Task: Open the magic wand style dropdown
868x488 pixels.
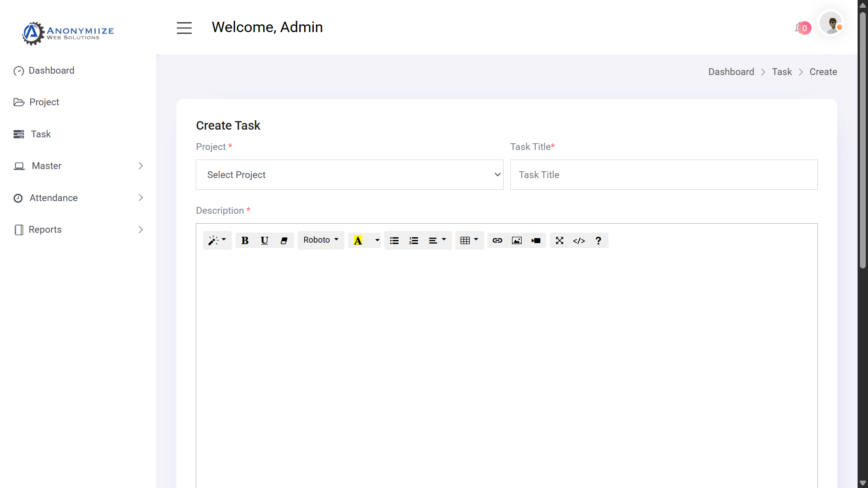Action: click(217, 240)
